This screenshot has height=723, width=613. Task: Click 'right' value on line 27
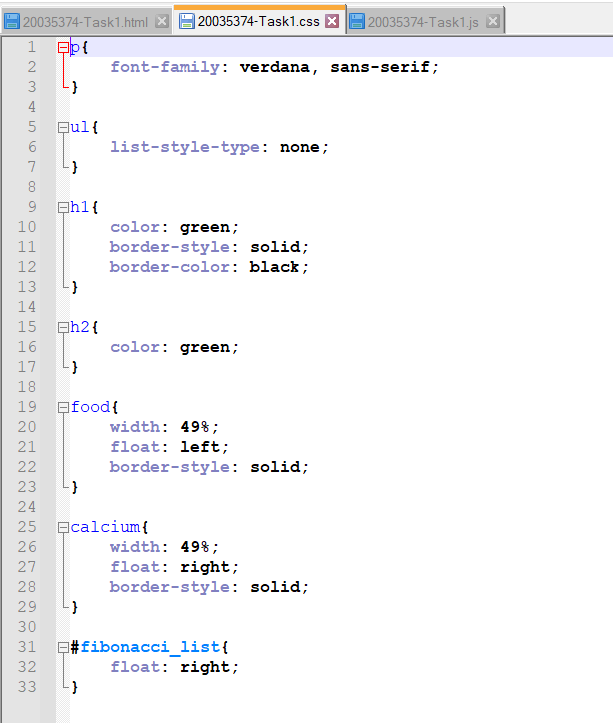coord(205,567)
